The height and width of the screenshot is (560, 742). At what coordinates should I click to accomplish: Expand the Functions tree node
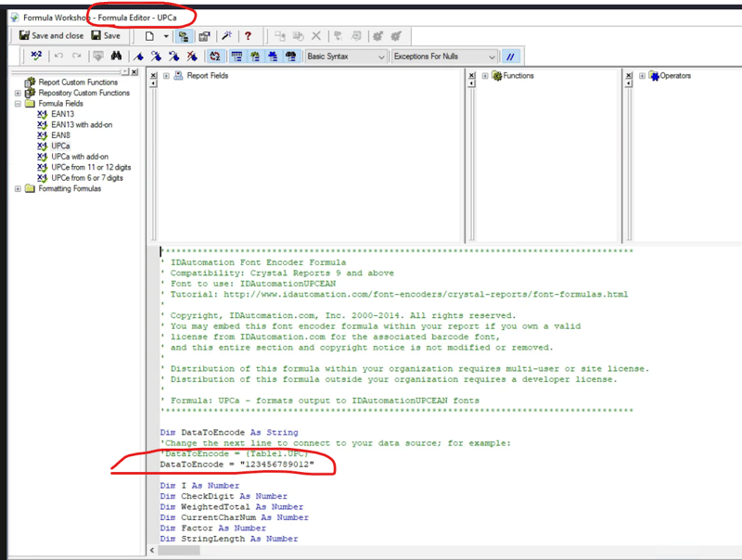tap(485, 76)
